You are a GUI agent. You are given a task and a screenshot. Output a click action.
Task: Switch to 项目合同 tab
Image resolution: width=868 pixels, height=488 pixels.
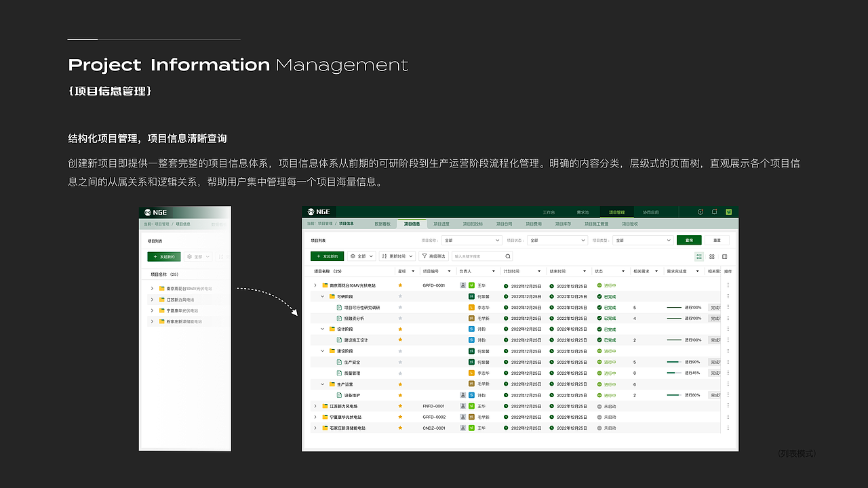[504, 223]
